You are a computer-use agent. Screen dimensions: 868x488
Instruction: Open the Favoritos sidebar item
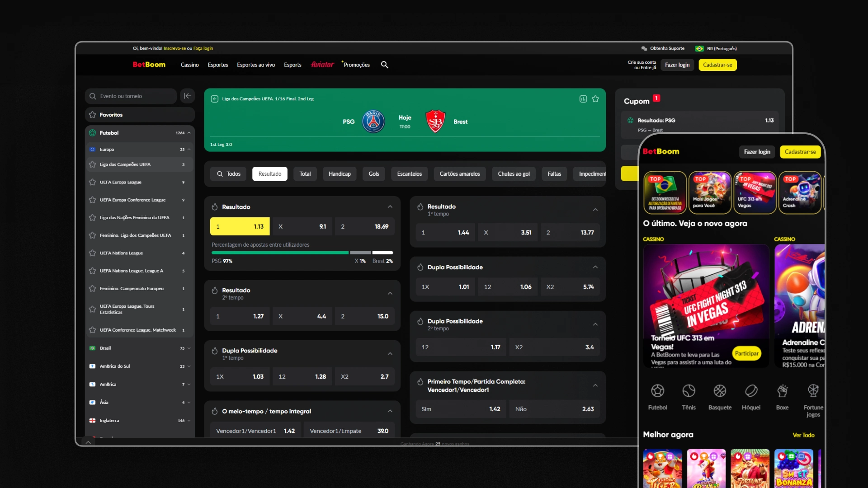click(x=140, y=115)
